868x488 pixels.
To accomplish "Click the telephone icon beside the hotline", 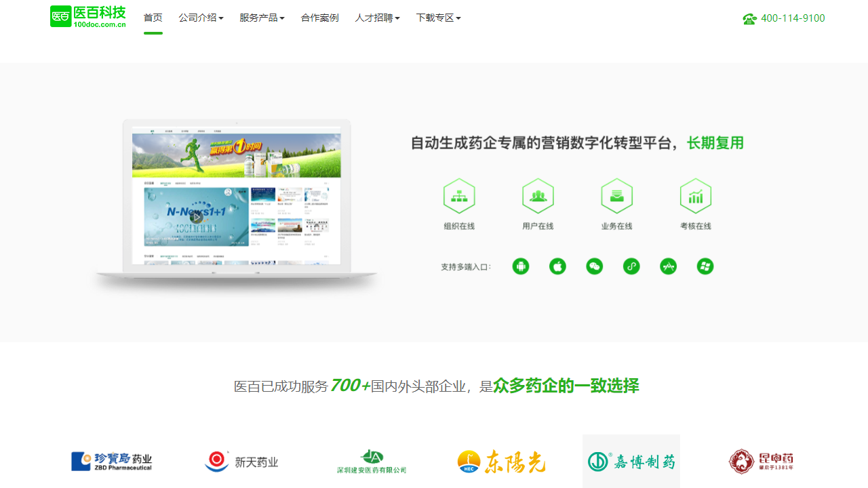I will 749,18.
